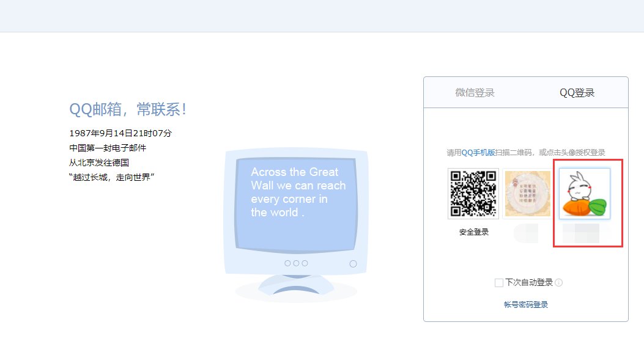Click the 安全登录 label under the QR code
Viewport: 644px width, 358px height.
click(x=473, y=232)
